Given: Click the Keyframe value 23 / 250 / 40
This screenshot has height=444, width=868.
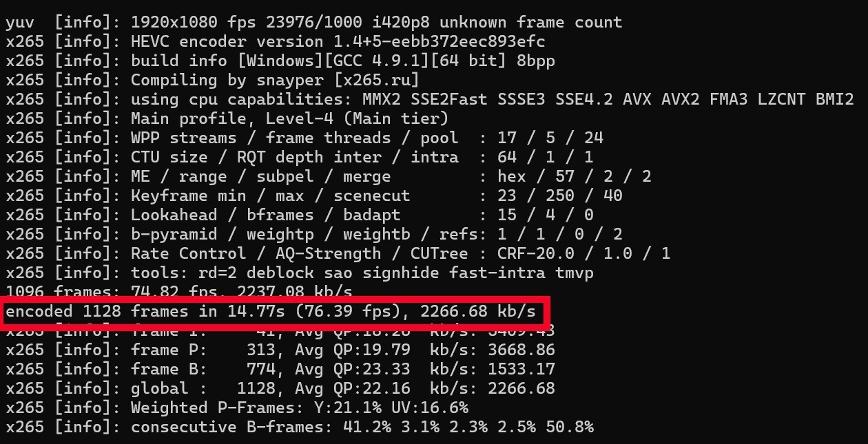Looking at the screenshot, I should tap(559, 195).
